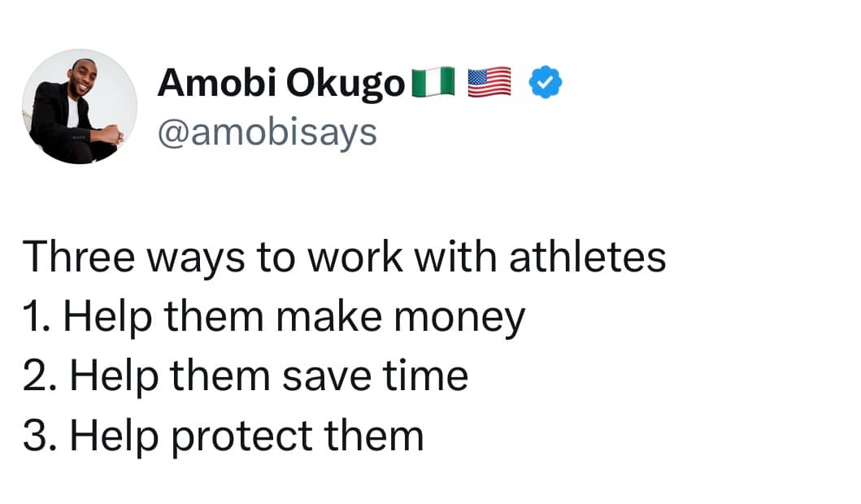The image size is (861, 504).
Task: Click the word "athletes" in the tweet
Action: click(588, 257)
